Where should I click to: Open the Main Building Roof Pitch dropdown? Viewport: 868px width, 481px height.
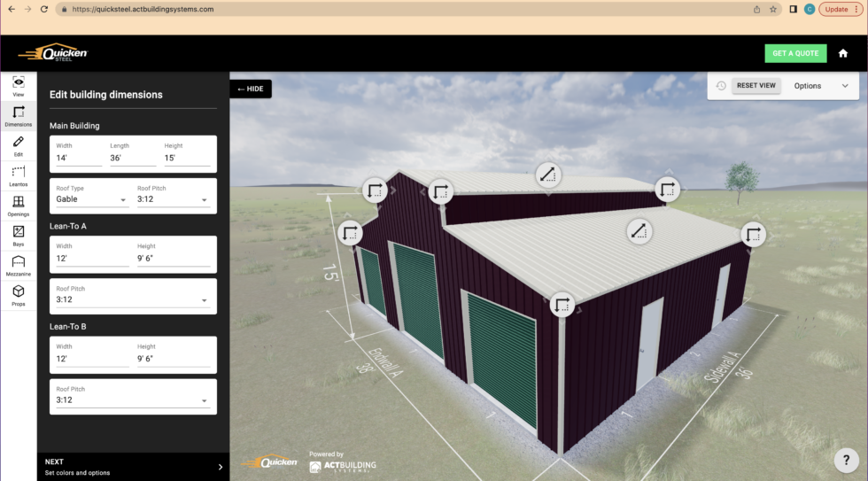coord(173,199)
